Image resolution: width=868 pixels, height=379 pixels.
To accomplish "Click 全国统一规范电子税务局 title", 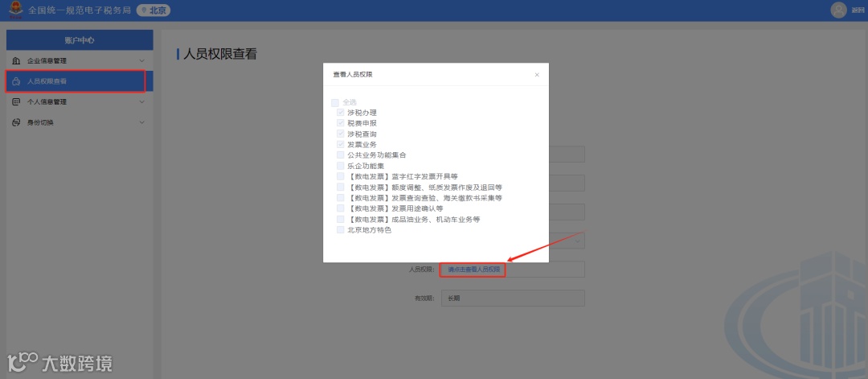I will point(79,10).
